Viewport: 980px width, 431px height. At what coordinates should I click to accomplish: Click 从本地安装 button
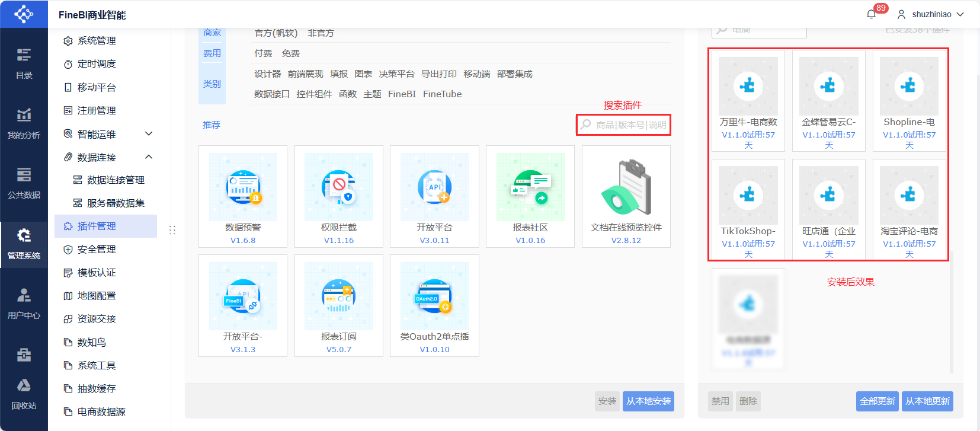pyautogui.click(x=648, y=401)
